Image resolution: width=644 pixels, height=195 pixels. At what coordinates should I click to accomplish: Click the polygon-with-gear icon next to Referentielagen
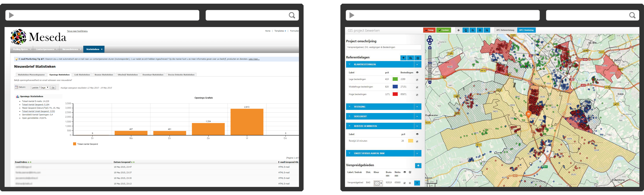click(x=410, y=58)
